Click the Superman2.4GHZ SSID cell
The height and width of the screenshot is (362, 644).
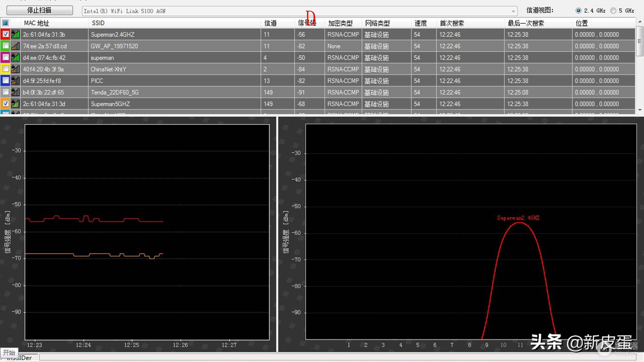(174, 35)
